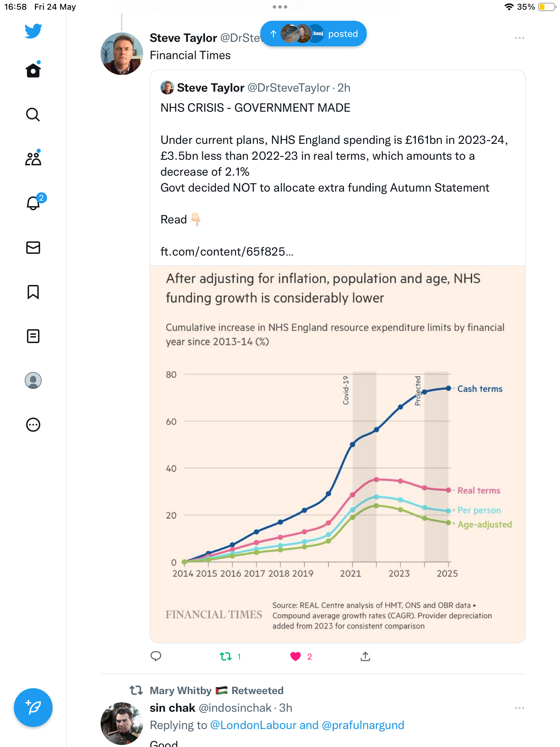Open the Communities people icon
Image resolution: width=560 pixels, height=747 pixels.
[x=33, y=158]
